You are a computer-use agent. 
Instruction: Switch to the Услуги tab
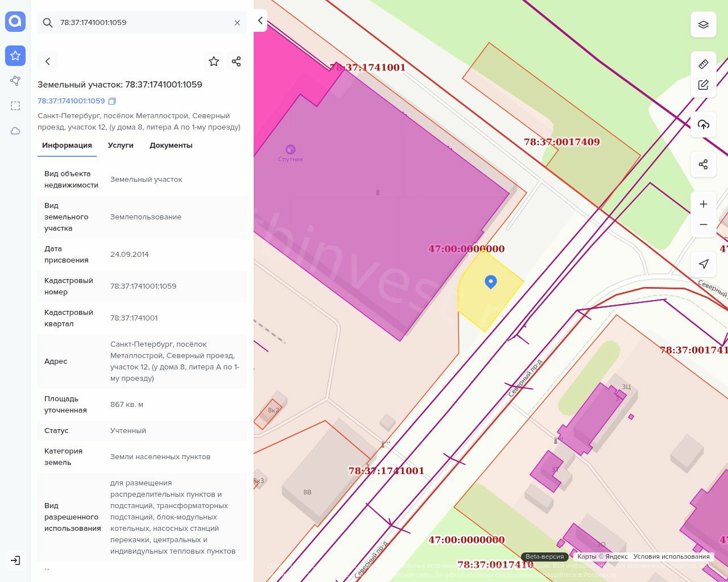pos(121,145)
